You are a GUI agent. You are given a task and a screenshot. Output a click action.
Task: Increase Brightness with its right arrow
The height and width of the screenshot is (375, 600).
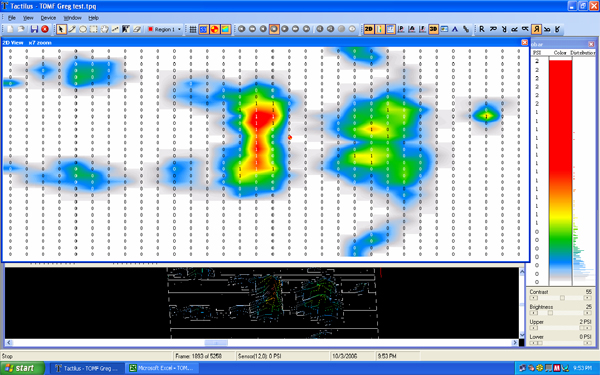click(588, 313)
